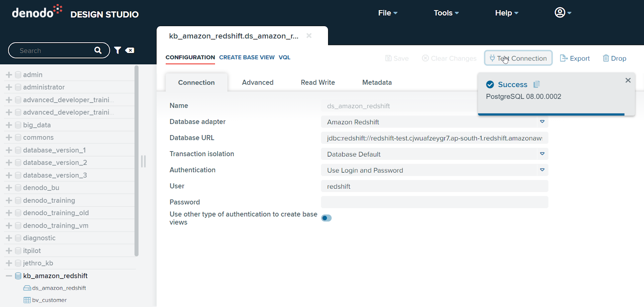Open the Database adapter dropdown
The width and height of the screenshot is (644, 307).
542,122
